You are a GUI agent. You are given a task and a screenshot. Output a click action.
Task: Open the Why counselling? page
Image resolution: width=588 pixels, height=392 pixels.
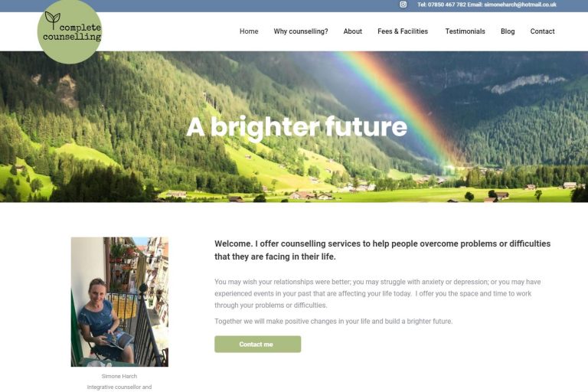click(x=301, y=31)
